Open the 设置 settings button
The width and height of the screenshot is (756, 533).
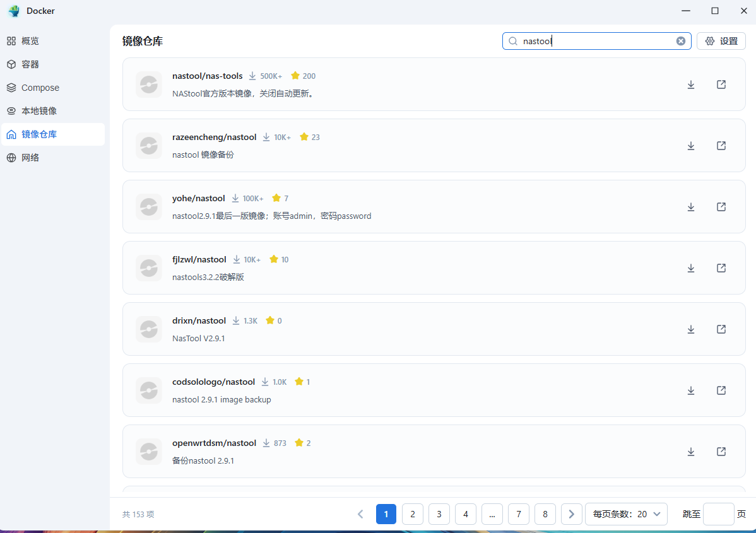tap(721, 41)
